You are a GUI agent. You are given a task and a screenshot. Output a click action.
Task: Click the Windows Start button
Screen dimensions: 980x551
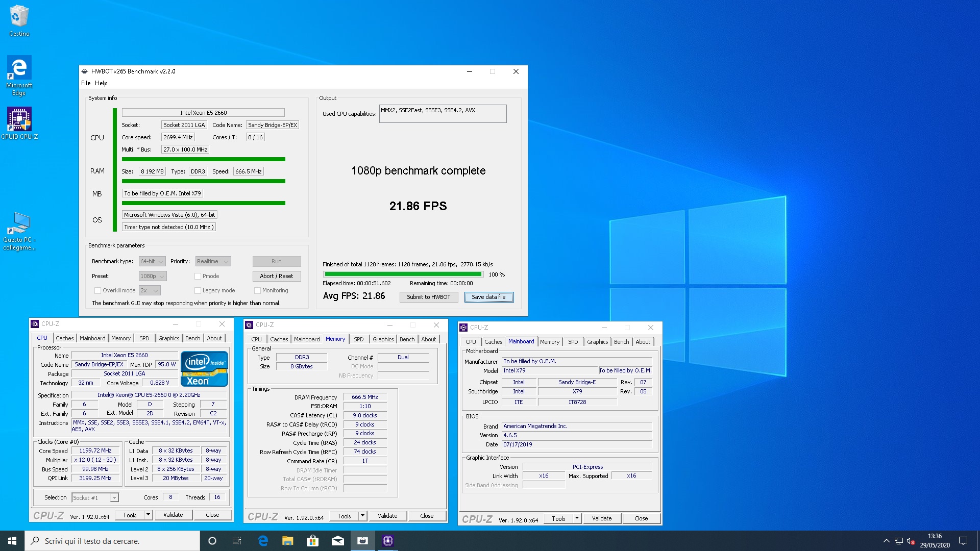point(12,541)
